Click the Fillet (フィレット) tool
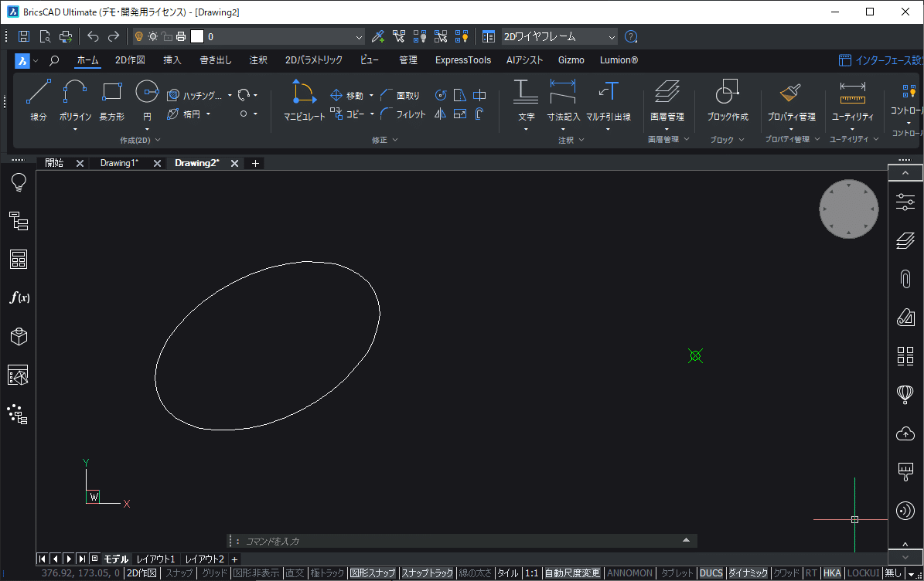 pos(403,114)
